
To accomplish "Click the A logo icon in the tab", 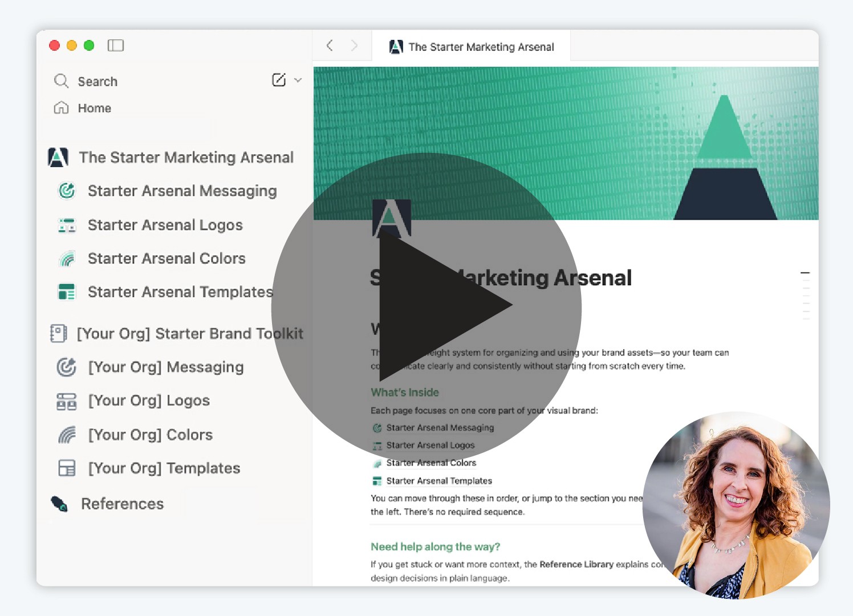I will click(396, 47).
